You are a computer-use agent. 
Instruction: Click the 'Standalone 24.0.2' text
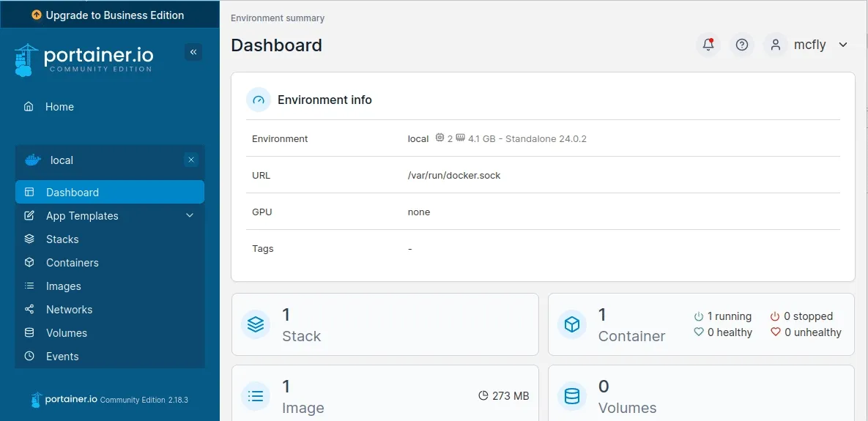pos(546,139)
